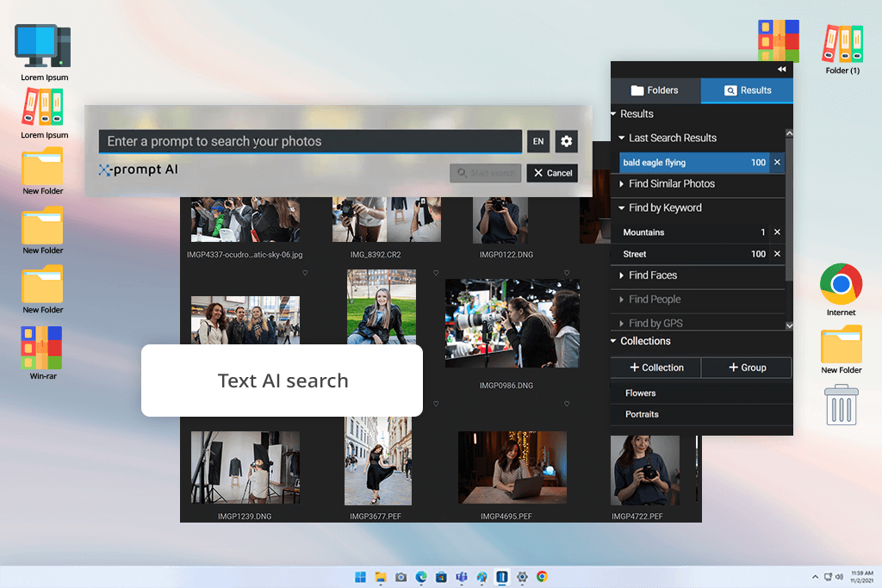Remove the Street keyword result

tap(777, 254)
